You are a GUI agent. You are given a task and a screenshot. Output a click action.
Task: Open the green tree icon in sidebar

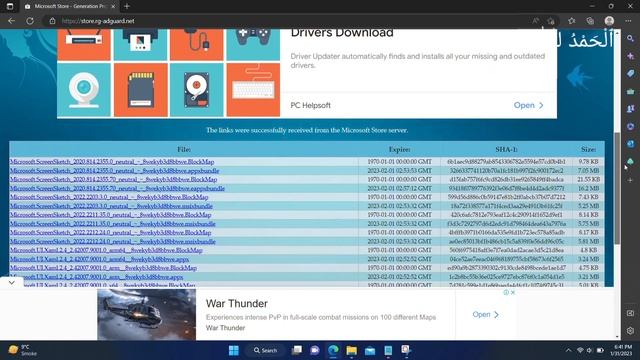pos(631,162)
